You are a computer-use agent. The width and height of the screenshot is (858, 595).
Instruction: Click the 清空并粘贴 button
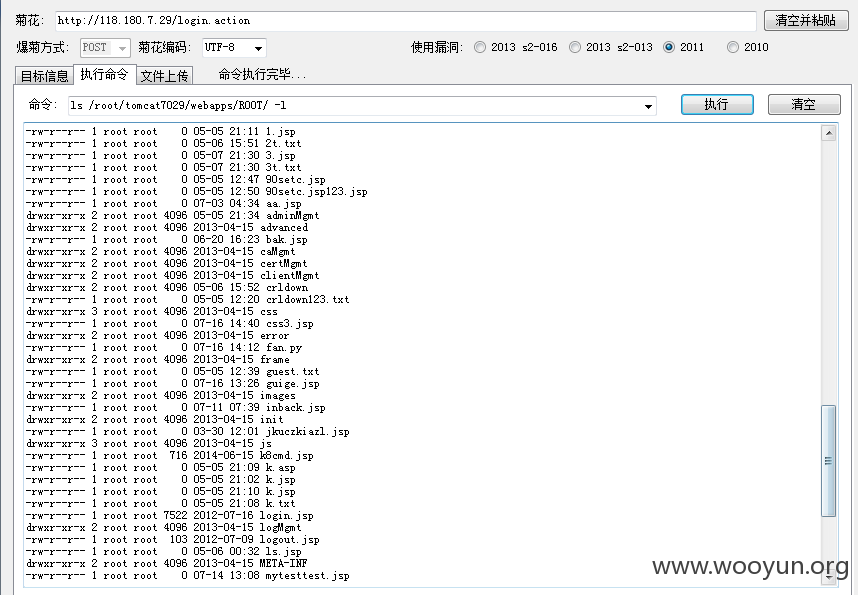click(x=806, y=20)
